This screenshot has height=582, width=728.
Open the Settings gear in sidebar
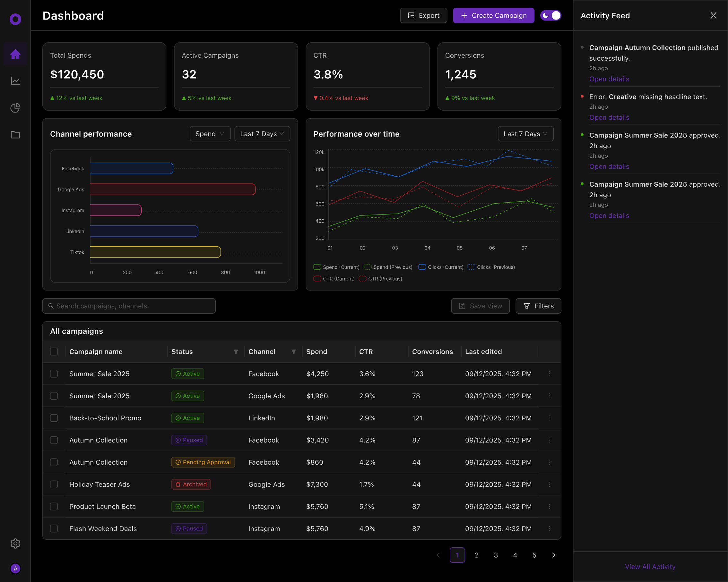(15, 543)
